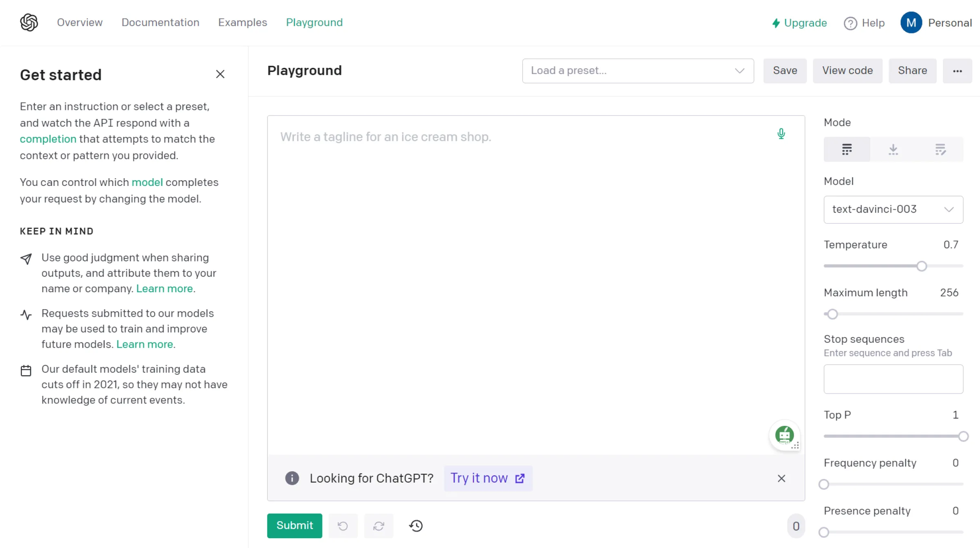The image size is (980, 548).
Task: Click the OpenAI logo
Action: (x=29, y=22)
